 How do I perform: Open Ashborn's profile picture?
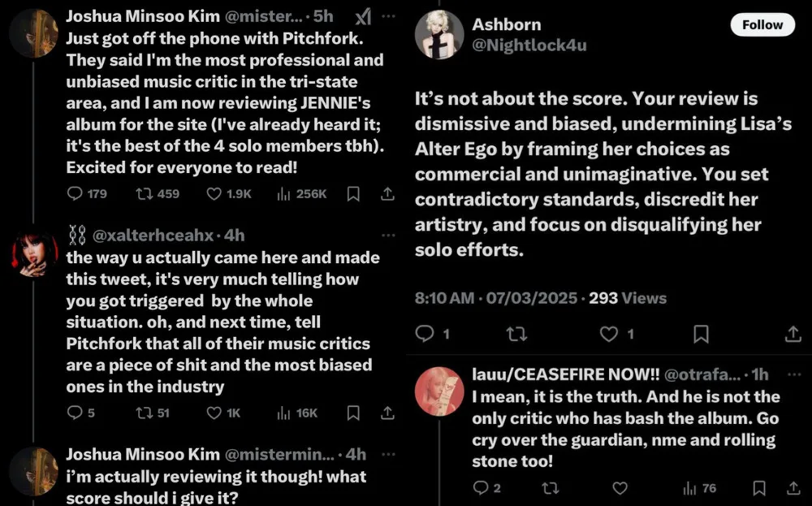click(439, 35)
